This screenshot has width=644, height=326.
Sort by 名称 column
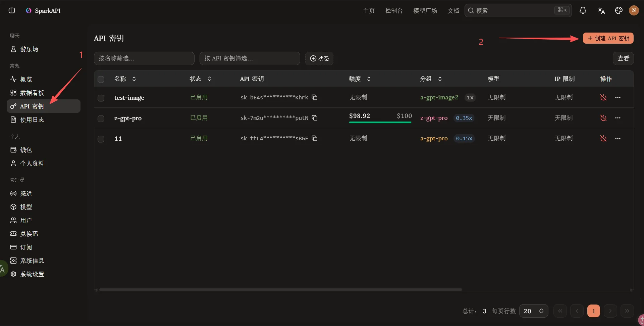click(125, 79)
